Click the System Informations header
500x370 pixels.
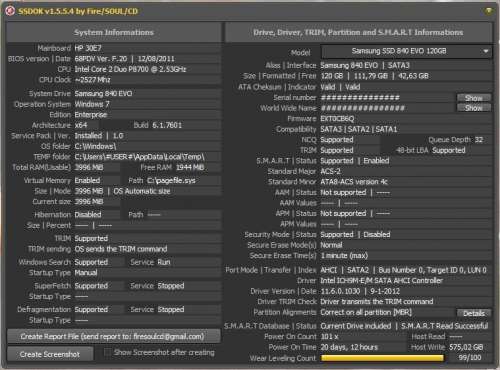pyautogui.click(x=114, y=32)
